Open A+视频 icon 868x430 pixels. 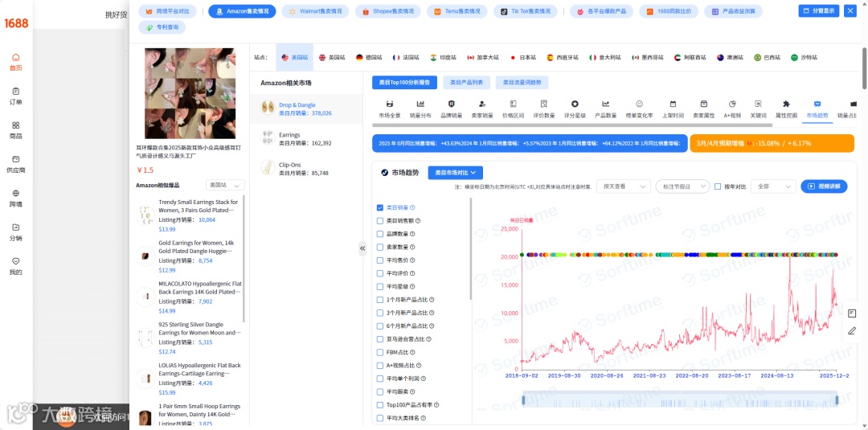coord(732,104)
